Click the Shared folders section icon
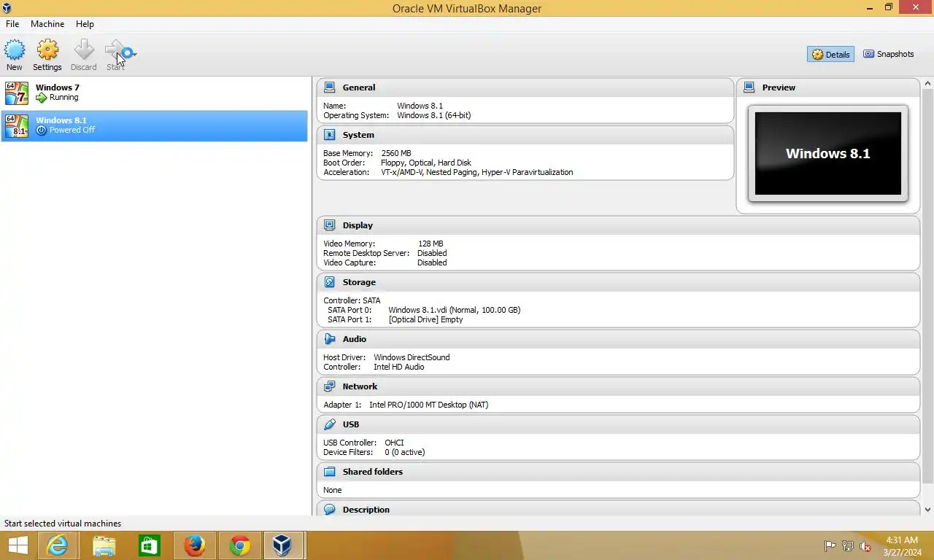The height and width of the screenshot is (560, 934). (x=329, y=472)
